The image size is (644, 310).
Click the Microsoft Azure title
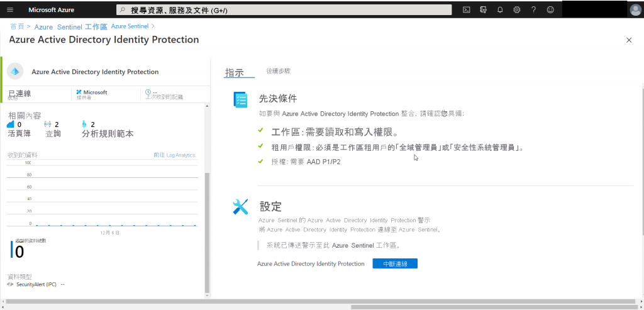coord(52,10)
